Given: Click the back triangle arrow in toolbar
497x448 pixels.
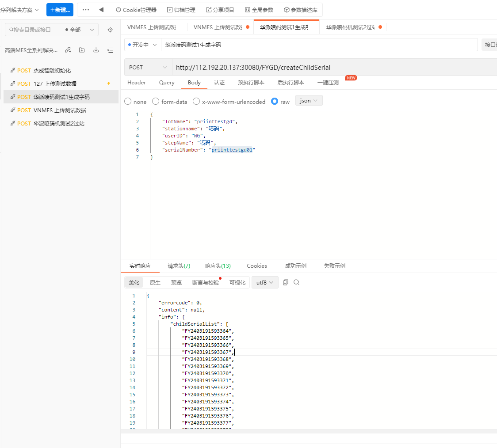Looking at the screenshot, I should coord(101,10).
